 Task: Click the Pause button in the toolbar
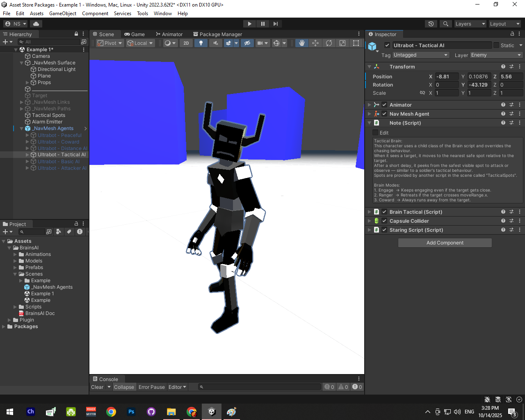pos(262,24)
